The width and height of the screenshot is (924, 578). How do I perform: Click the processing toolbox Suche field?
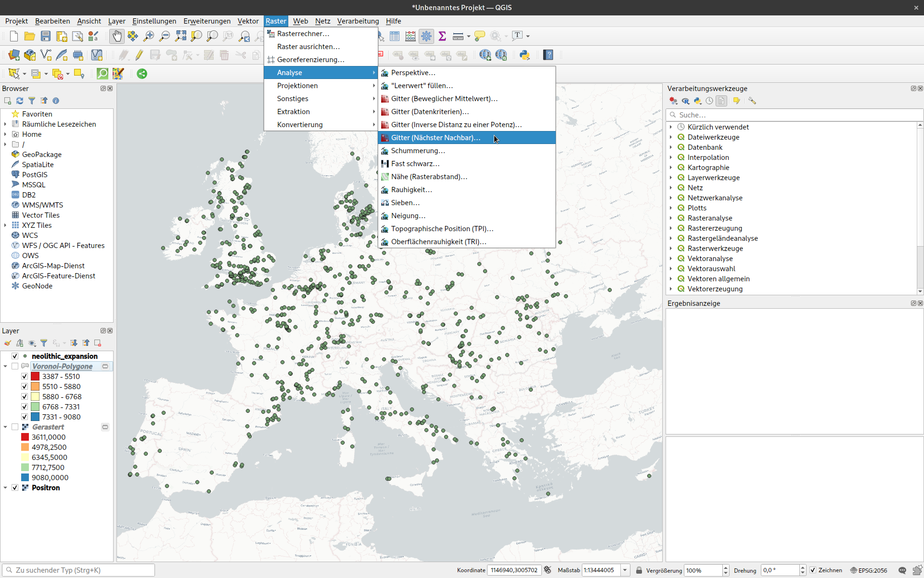pos(794,115)
